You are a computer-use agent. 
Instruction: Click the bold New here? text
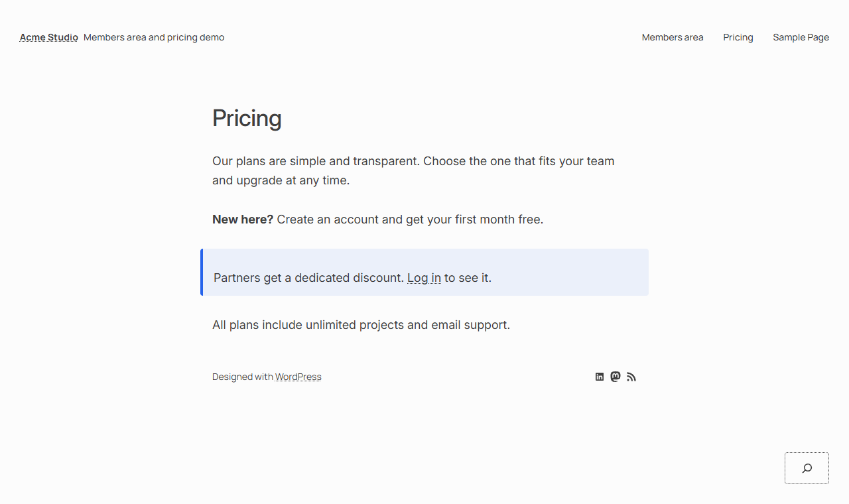point(243,220)
